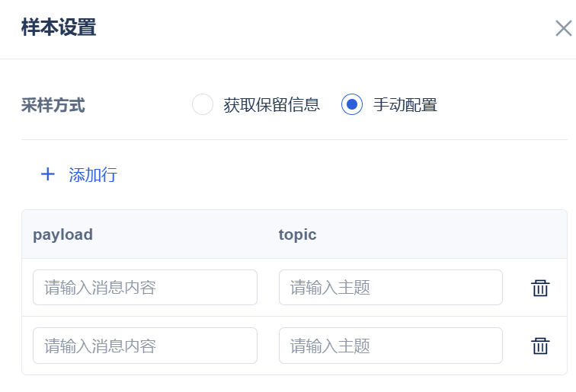Focus the first row payload input
The width and height of the screenshot is (576, 392).
click(x=145, y=288)
